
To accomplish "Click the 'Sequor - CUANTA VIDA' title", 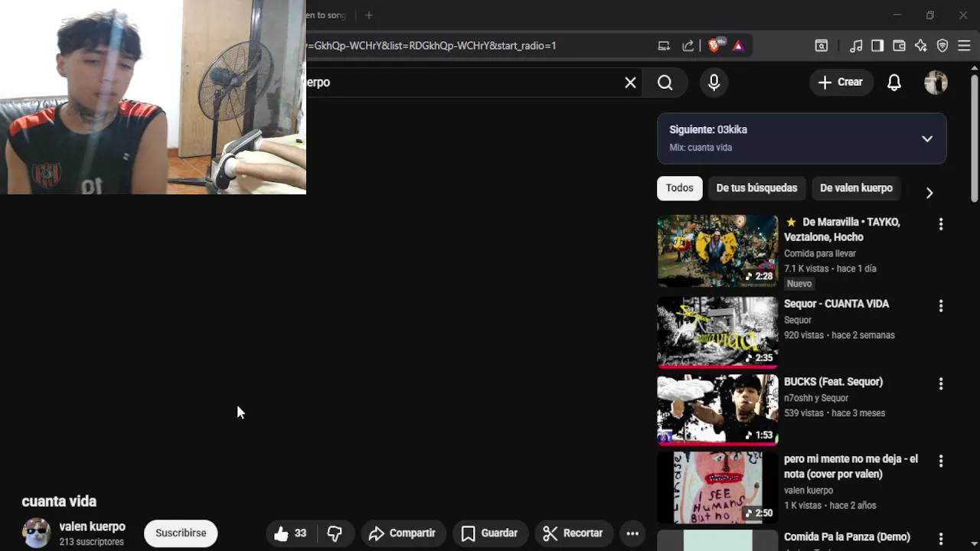I will (x=836, y=304).
